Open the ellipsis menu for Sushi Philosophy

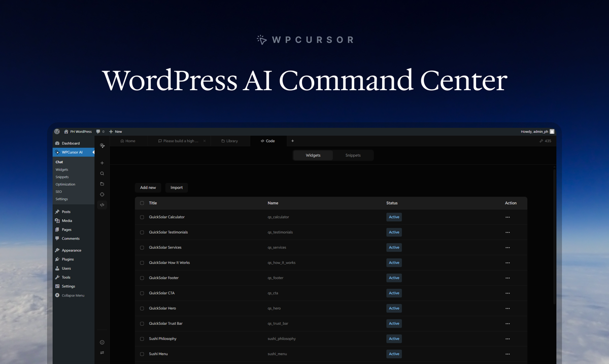[x=507, y=339]
